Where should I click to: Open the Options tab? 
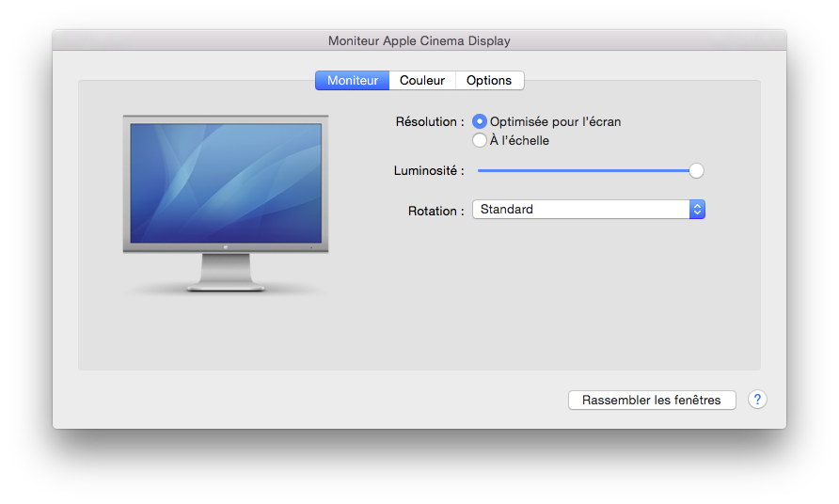(489, 80)
